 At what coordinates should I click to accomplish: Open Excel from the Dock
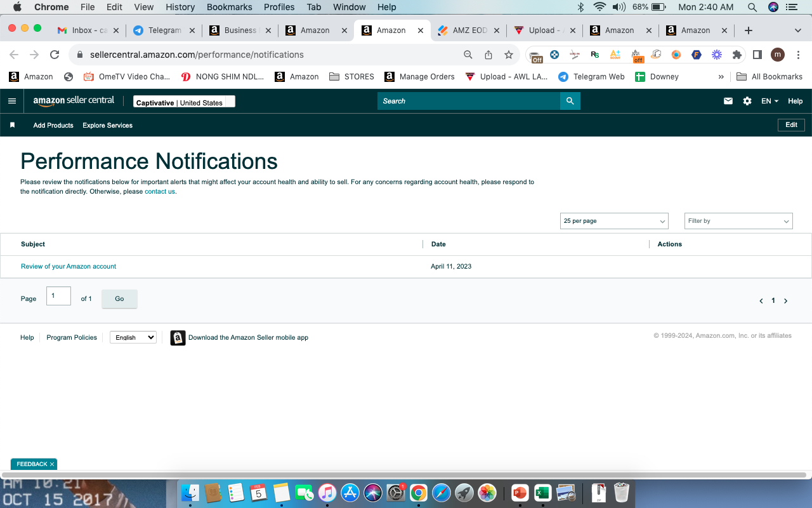[542, 492]
